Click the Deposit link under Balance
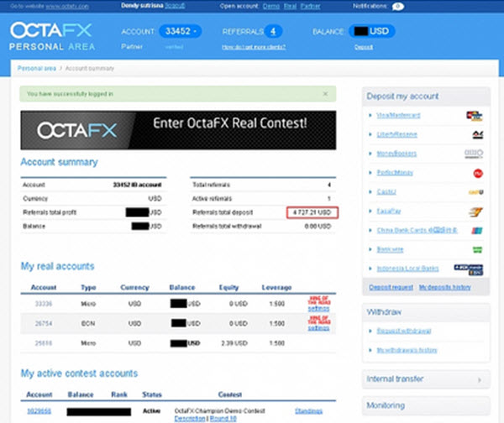This screenshot has width=504, height=423. [x=364, y=47]
